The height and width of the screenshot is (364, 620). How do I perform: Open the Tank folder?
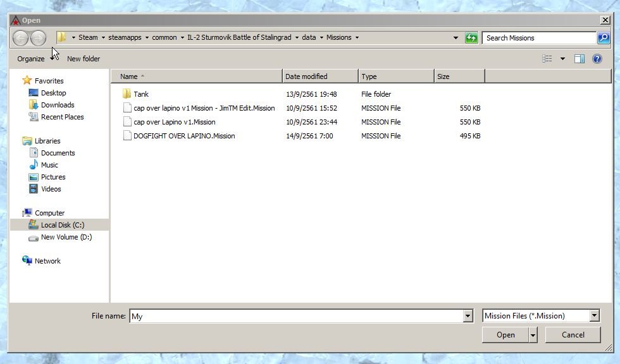coord(141,94)
